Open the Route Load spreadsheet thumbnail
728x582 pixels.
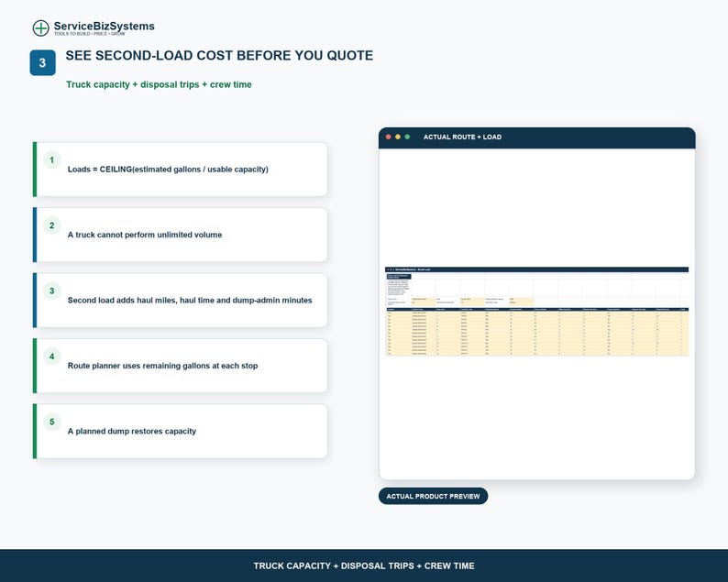tap(536, 312)
